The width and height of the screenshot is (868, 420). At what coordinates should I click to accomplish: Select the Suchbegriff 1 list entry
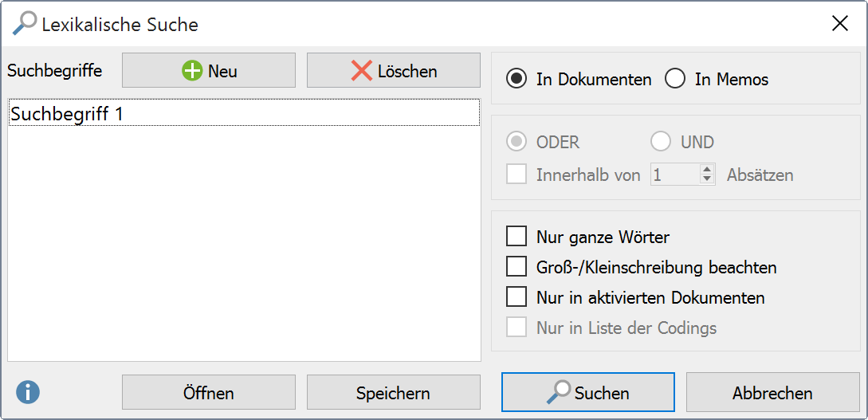click(x=243, y=113)
